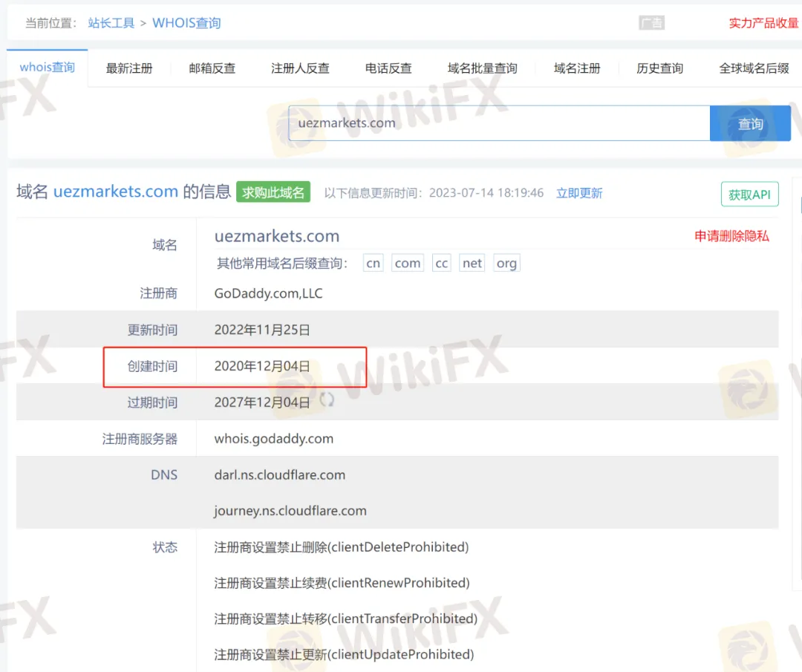
Task: Click the 查询 search button
Action: pyautogui.click(x=750, y=124)
